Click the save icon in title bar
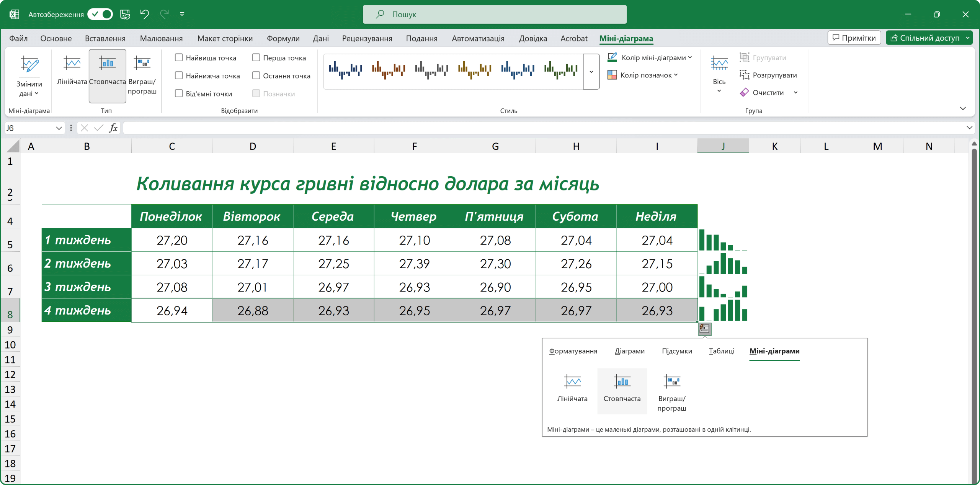The width and height of the screenshot is (980, 485). coord(125,15)
